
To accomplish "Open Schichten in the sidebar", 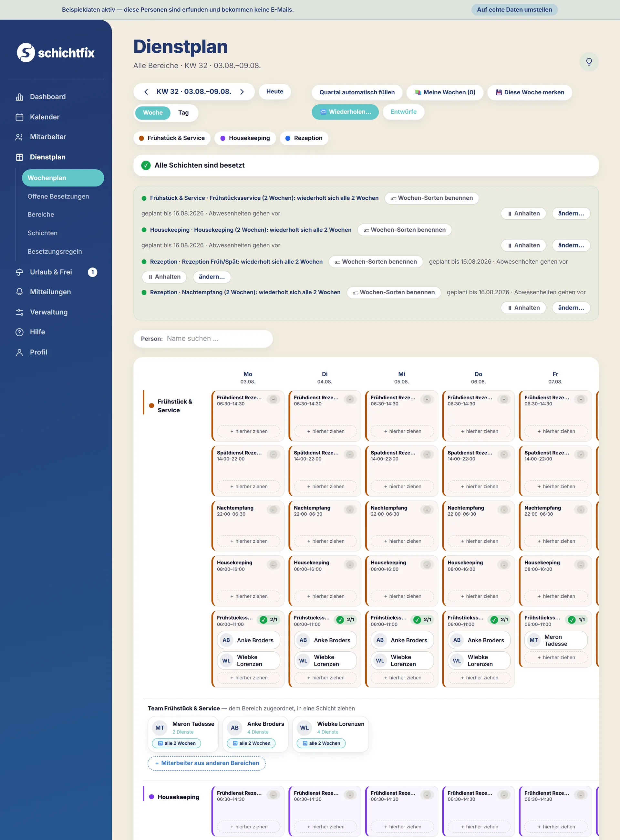I will click(42, 233).
